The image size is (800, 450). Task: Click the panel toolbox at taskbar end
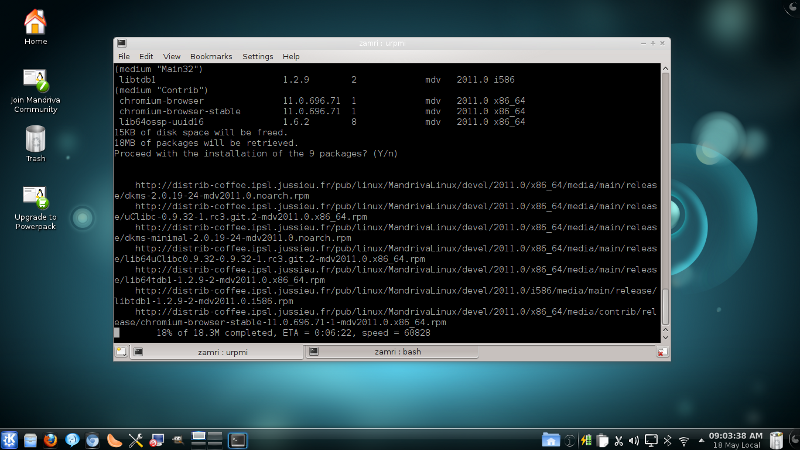(x=794, y=440)
